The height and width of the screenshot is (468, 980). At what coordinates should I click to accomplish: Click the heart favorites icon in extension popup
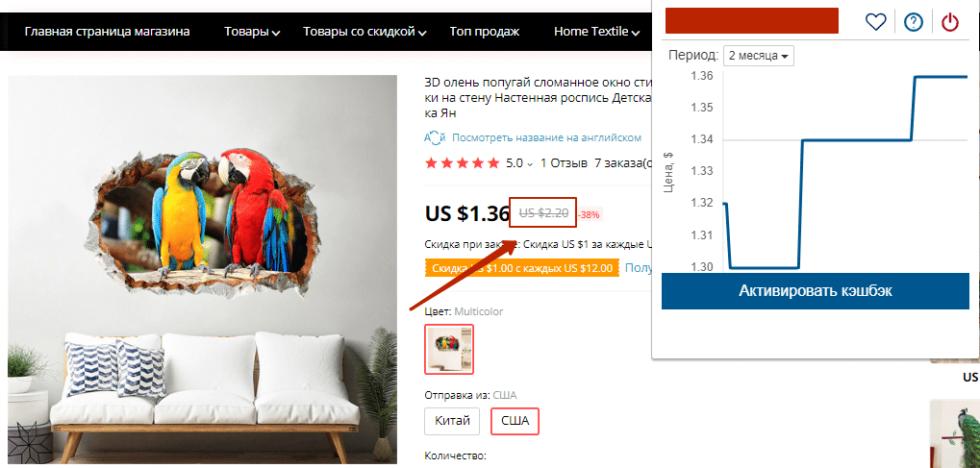click(875, 22)
